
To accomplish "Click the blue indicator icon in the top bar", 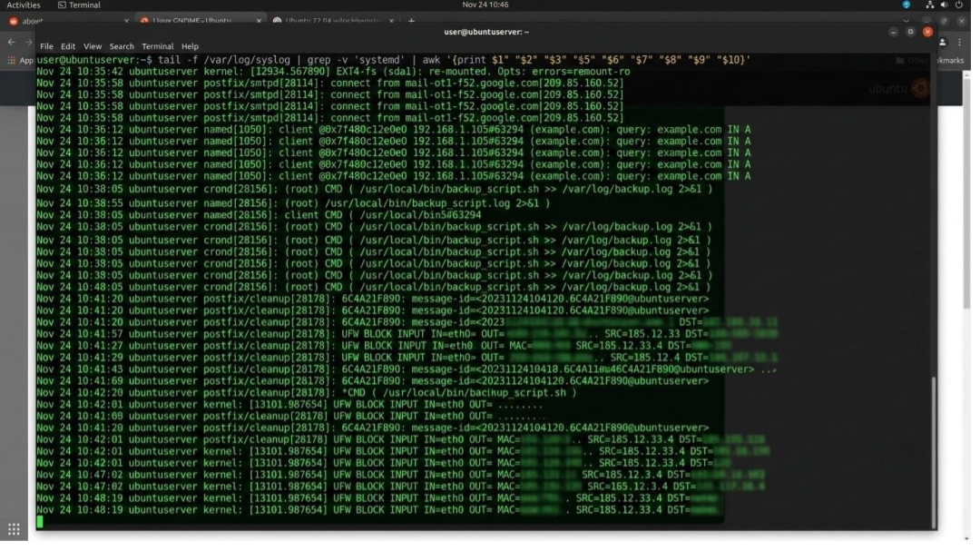I will pyautogui.click(x=906, y=5).
